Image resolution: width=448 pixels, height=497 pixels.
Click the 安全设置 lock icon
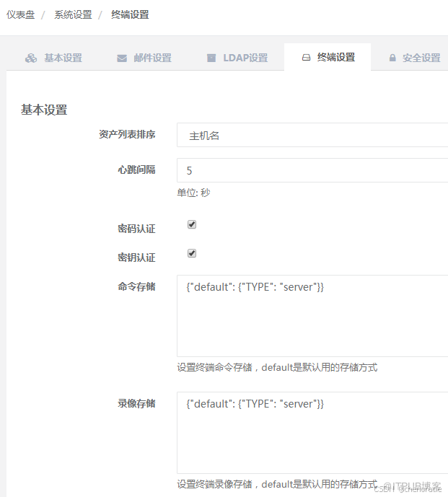(392, 58)
